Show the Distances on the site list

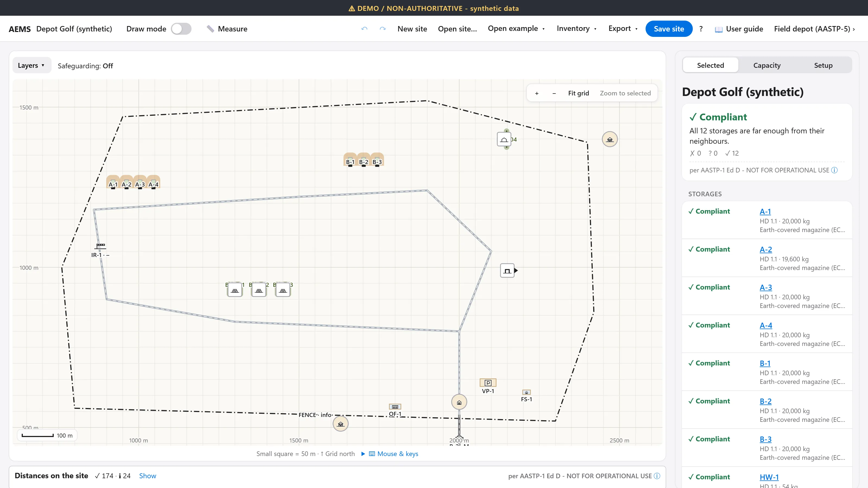(x=148, y=476)
